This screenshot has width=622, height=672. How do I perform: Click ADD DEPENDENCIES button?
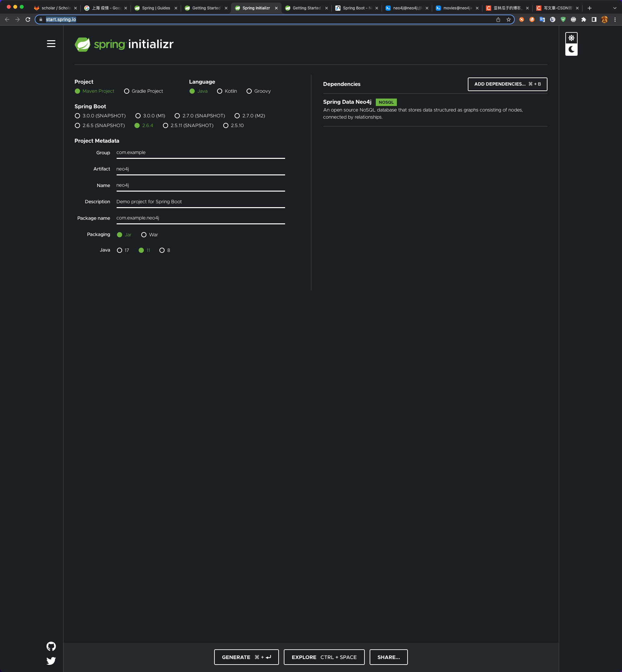pos(507,84)
